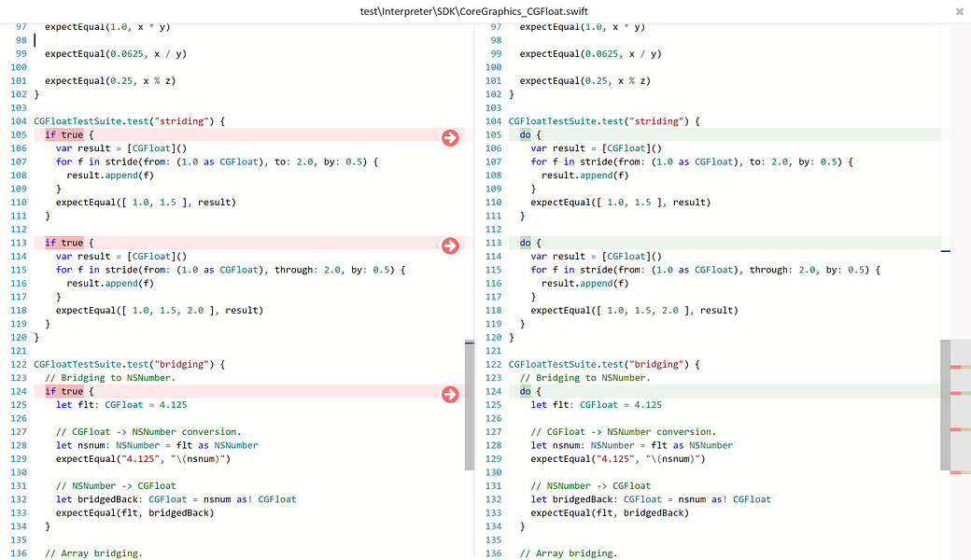Click right comment '// NSNumber -> CGFloat'
Image resolution: width=971 pixels, height=560 pixels.
[591, 486]
